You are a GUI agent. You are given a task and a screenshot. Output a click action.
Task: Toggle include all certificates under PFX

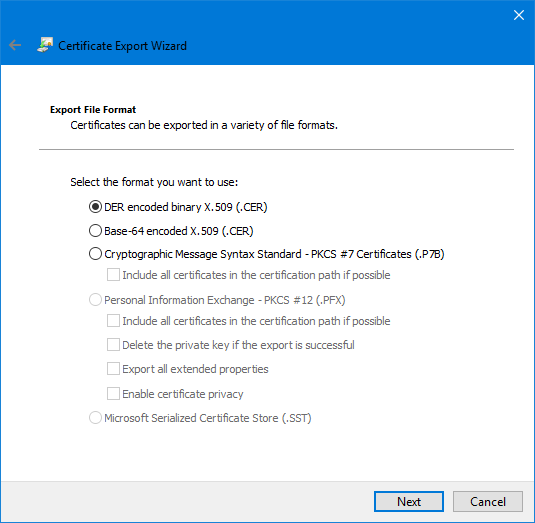[113, 321]
